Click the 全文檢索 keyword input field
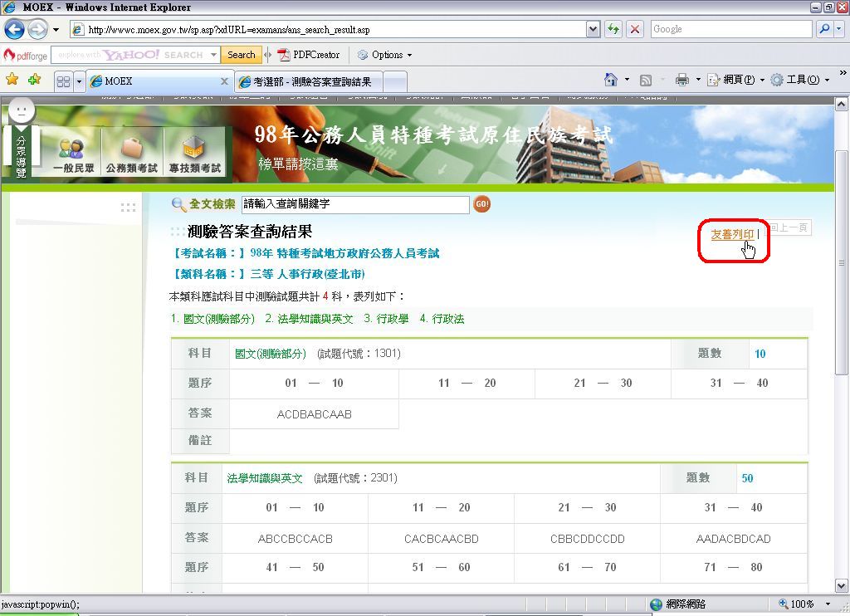 [355, 204]
